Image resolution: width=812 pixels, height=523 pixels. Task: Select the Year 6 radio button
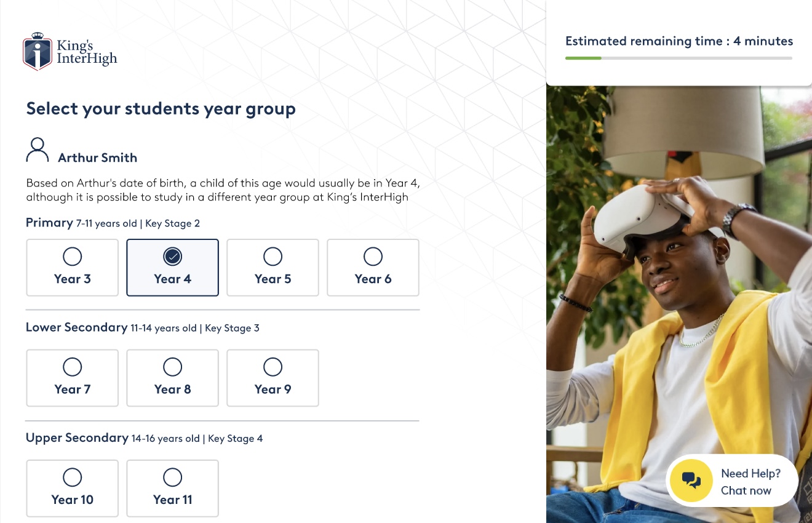373,257
